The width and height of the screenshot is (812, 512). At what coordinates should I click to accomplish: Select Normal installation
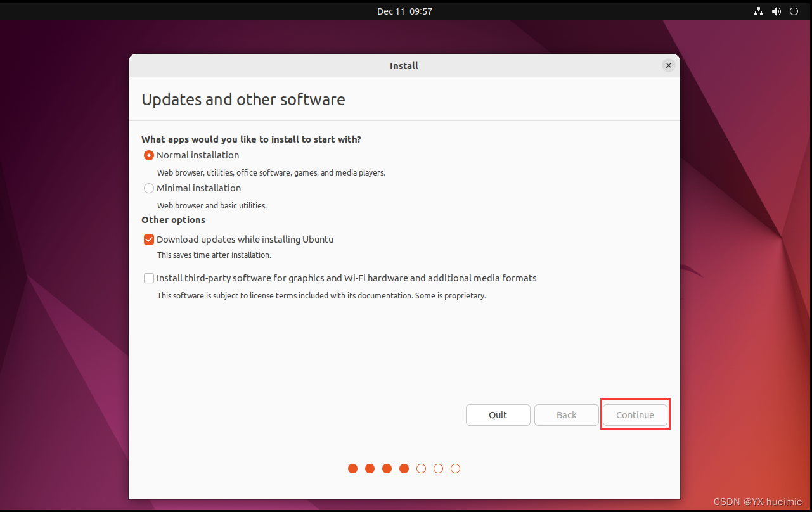[148, 155]
